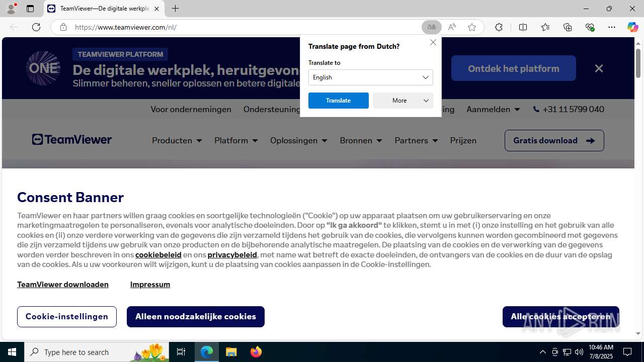Viewport: 644px width, 362px height.
Task: Open Task View on taskbar
Action: click(x=181, y=352)
